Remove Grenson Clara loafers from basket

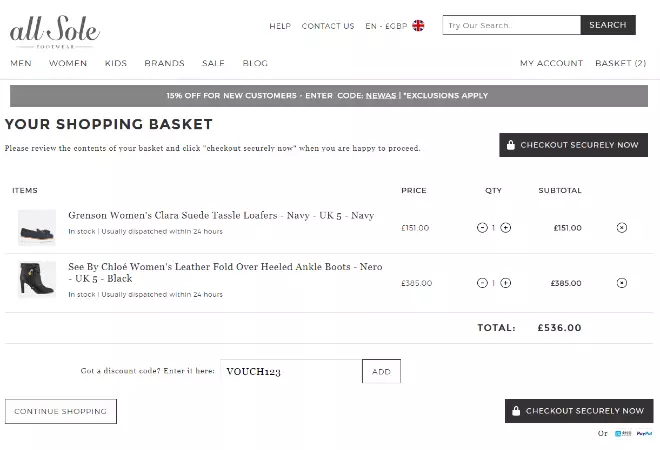(622, 228)
